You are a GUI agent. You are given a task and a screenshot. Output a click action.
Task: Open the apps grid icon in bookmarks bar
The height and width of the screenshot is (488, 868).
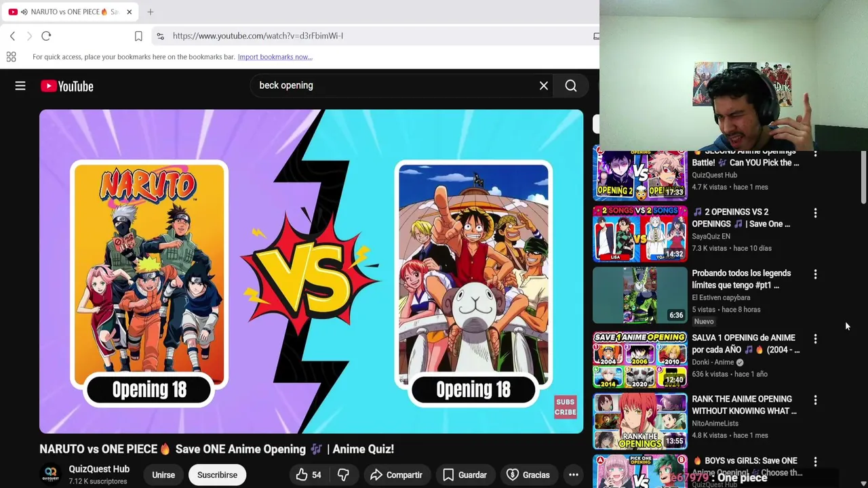coord(11,57)
